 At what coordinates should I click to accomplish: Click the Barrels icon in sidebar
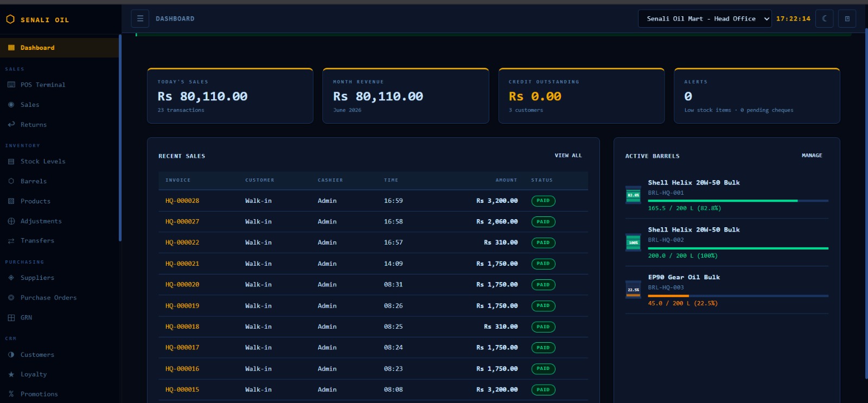pyautogui.click(x=11, y=181)
